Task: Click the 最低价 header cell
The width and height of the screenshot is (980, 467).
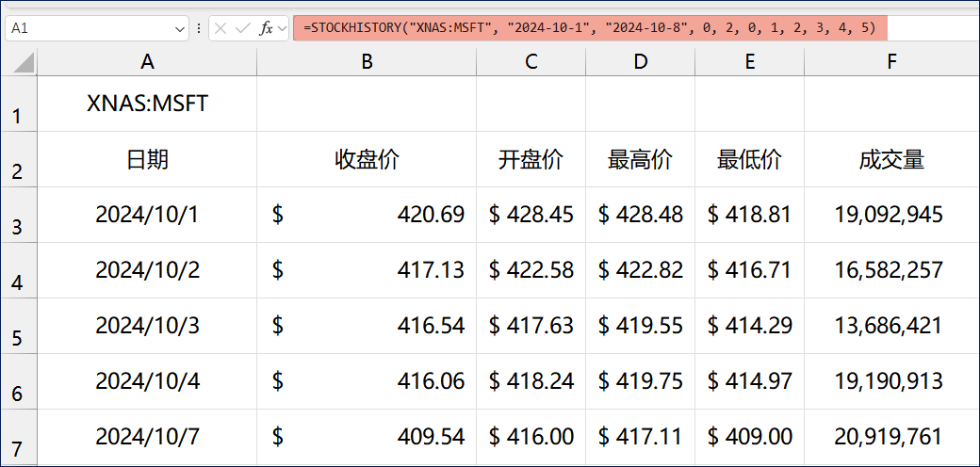Action: (x=750, y=160)
